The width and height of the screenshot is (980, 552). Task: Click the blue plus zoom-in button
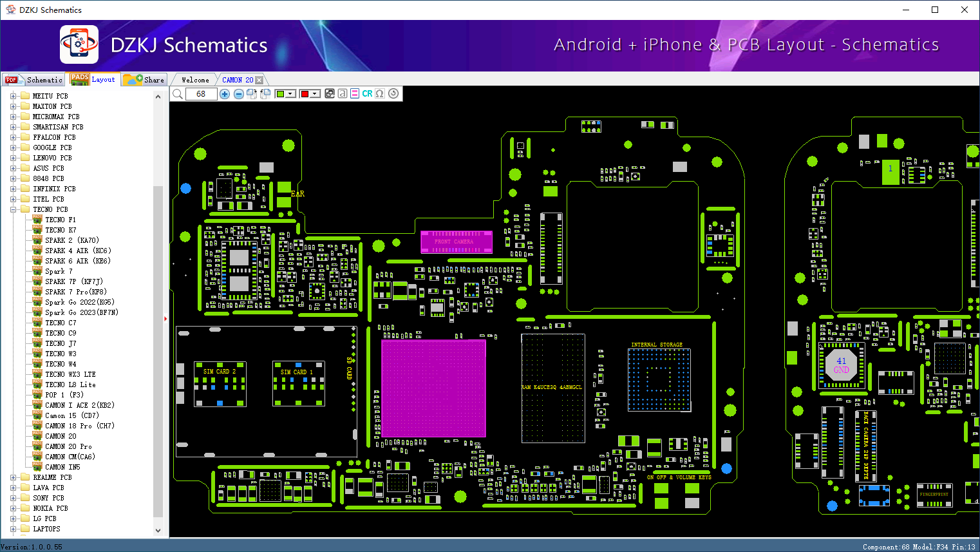[225, 94]
